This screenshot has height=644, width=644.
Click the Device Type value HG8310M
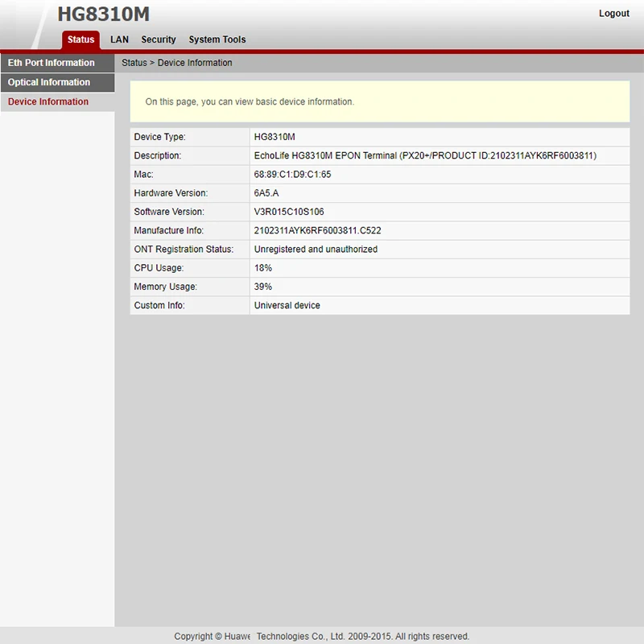[x=275, y=137]
